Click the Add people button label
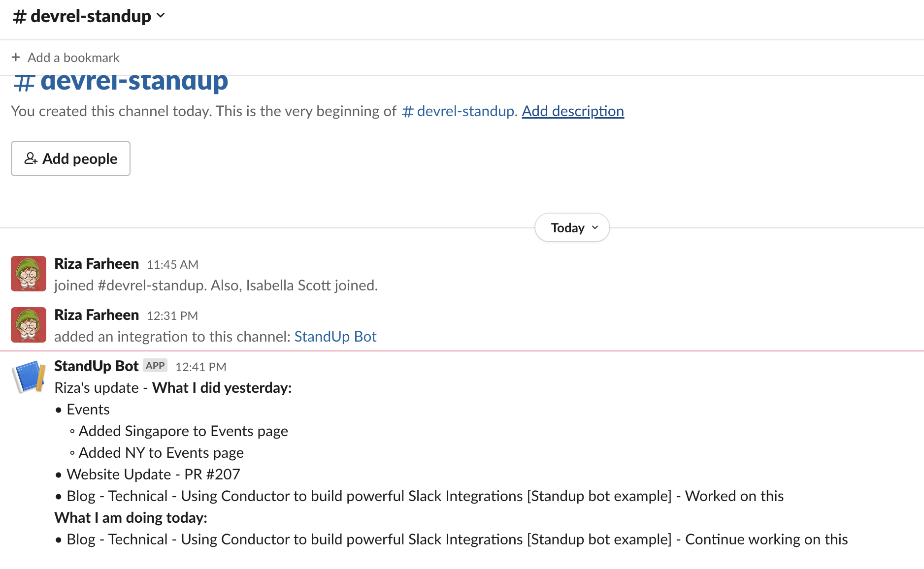The image size is (924, 569). tap(80, 158)
